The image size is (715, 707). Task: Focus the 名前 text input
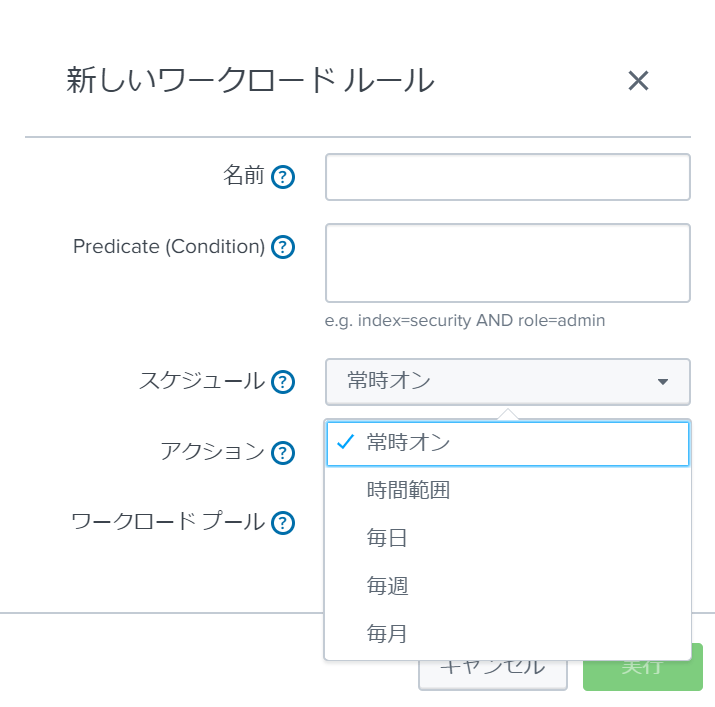(x=508, y=177)
